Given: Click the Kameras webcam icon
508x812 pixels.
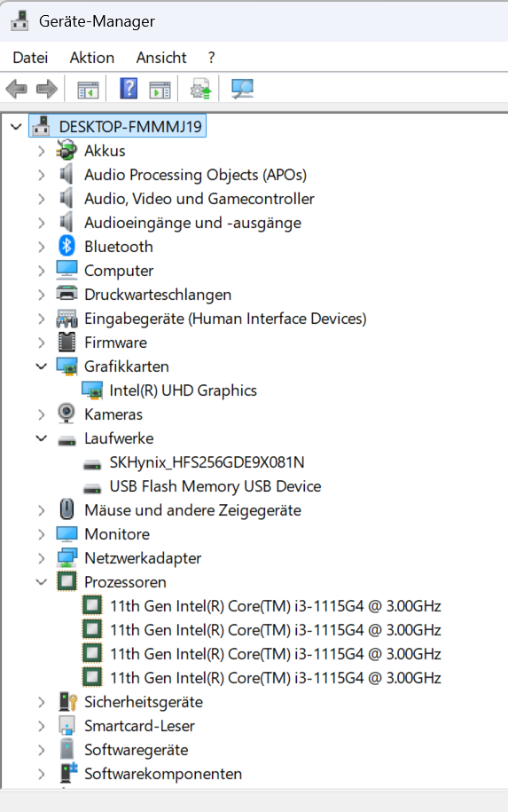Looking at the screenshot, I should [x=66, y=414].
